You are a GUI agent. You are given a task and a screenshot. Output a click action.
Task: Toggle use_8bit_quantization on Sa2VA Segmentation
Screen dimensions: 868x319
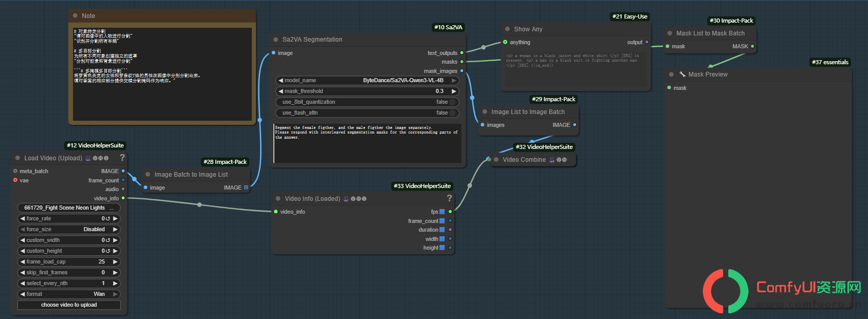coord(367,102)
